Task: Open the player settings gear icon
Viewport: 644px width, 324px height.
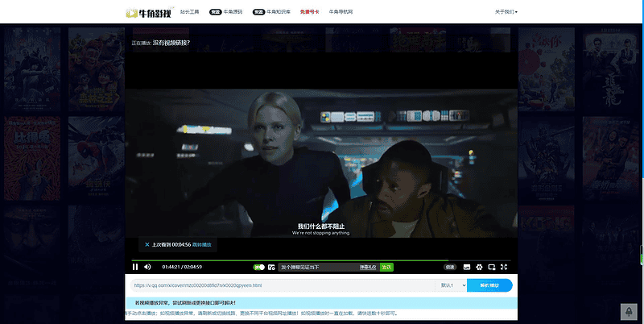Action: tap(479, 268)
